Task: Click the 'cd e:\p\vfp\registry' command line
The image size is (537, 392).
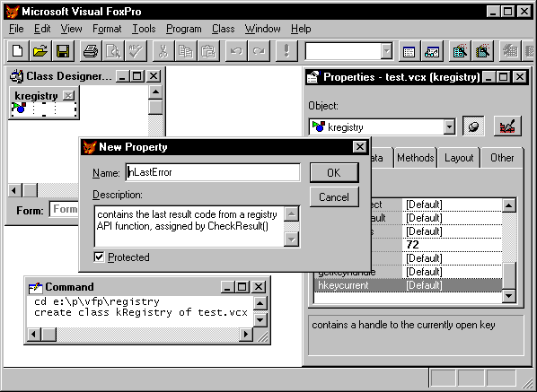Action: coord(97,301)
